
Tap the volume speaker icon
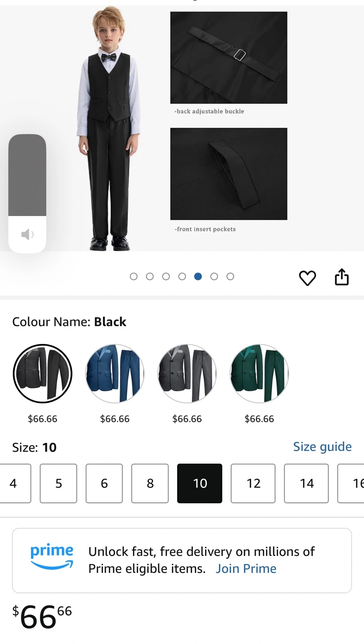coord(27,234)
